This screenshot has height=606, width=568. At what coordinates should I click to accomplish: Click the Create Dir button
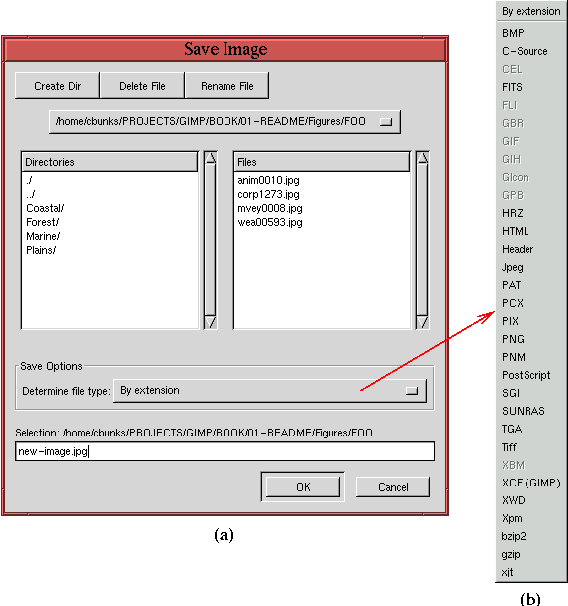point(57,85)
